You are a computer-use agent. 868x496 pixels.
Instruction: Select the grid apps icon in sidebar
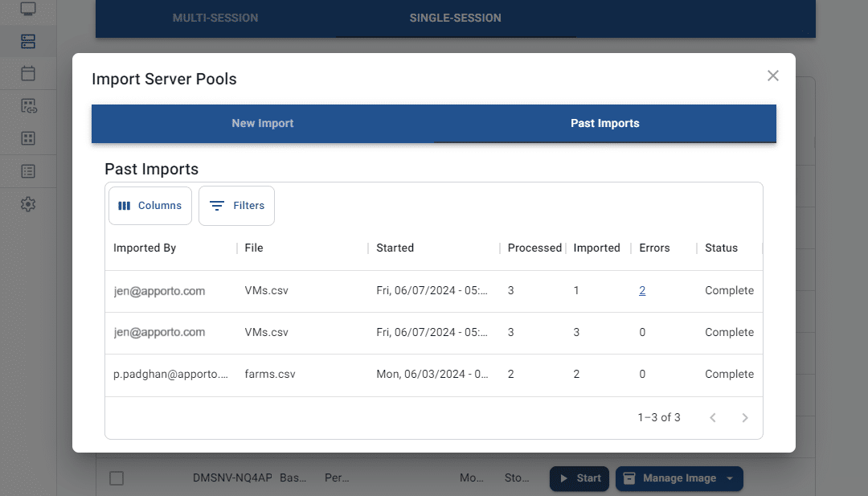[28, 138]
